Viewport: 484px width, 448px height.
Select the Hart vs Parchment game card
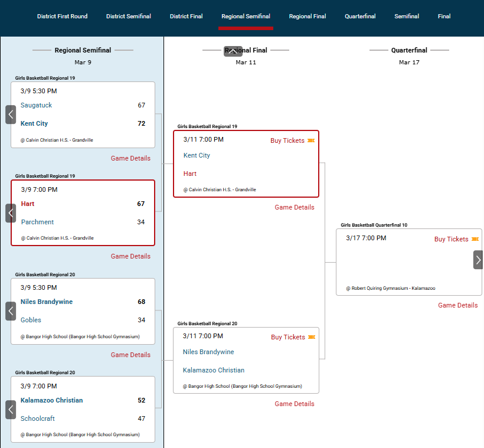(x=83, y=213)
